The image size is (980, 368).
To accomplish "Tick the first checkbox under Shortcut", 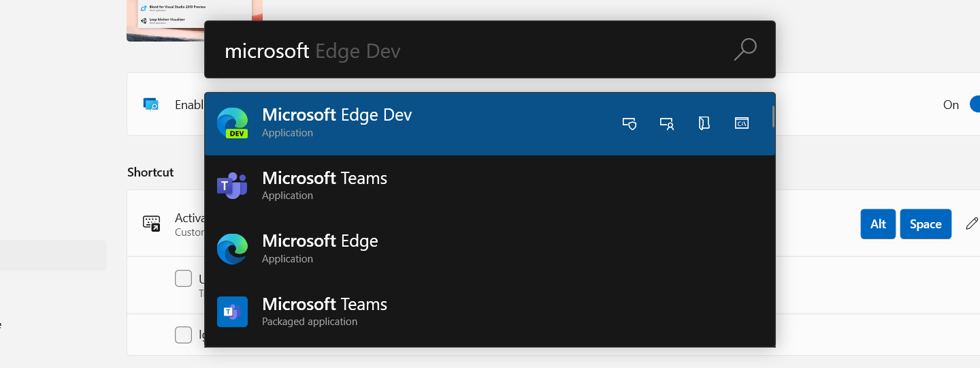I will 183,278.
